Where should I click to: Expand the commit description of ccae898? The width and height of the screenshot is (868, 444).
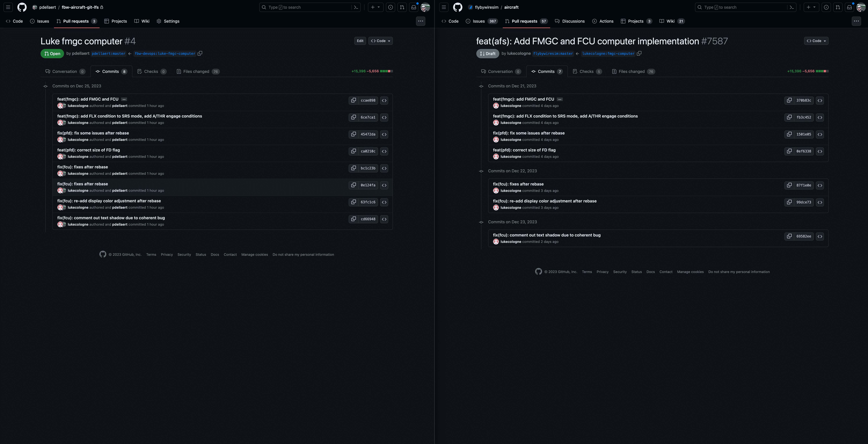[124, 99]
